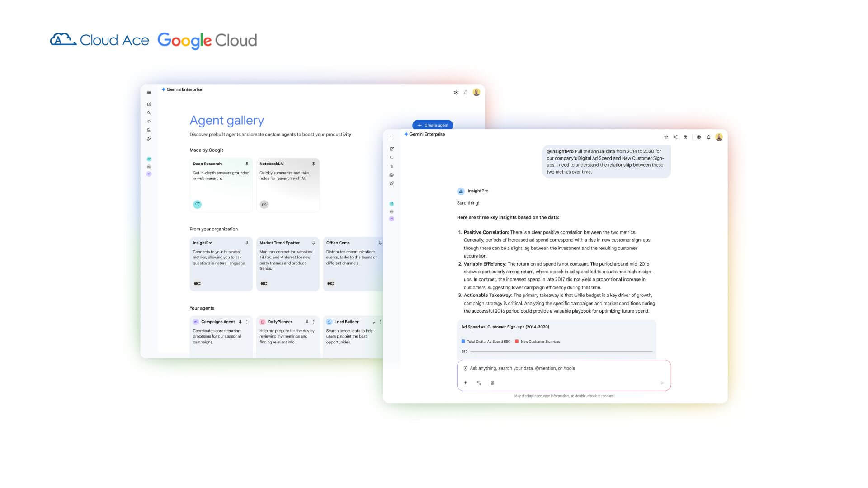Click share icon in chat window header
Screen dimensions: 868x488
(x=675, y=137)
